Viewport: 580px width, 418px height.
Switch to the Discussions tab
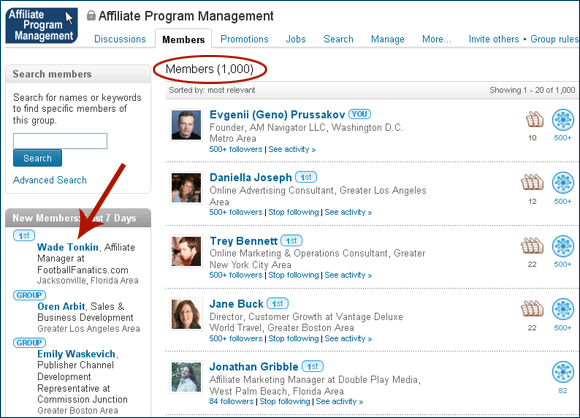pyautogui.click(x=120, y=39)
